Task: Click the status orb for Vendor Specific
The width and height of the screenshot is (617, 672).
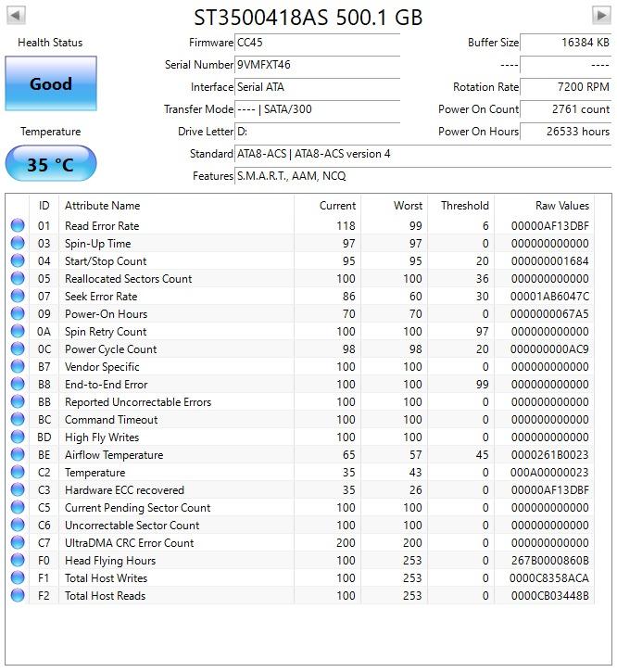Action: (18, 366)
